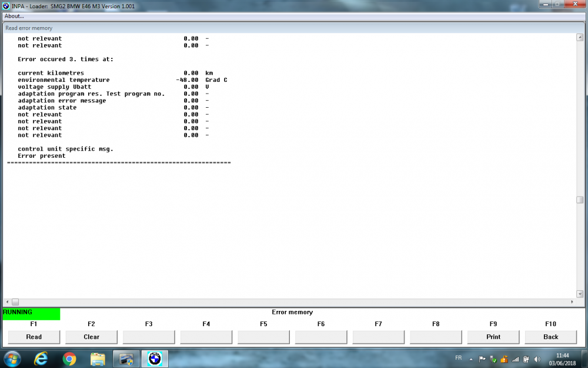This screenshot has height=368, width=588.
Task: Click the horizontal scrollbar left arrow
Action: click(x=7, y=302)
